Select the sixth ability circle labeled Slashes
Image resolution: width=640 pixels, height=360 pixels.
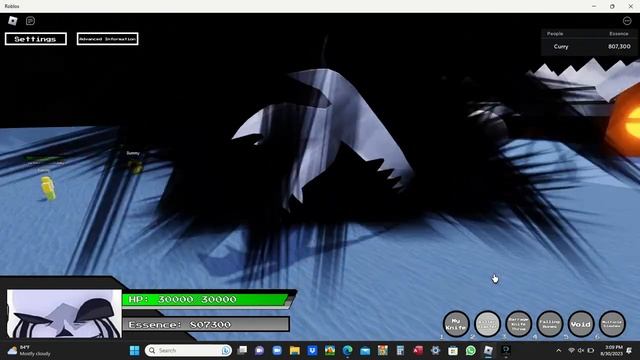(612, 324)
